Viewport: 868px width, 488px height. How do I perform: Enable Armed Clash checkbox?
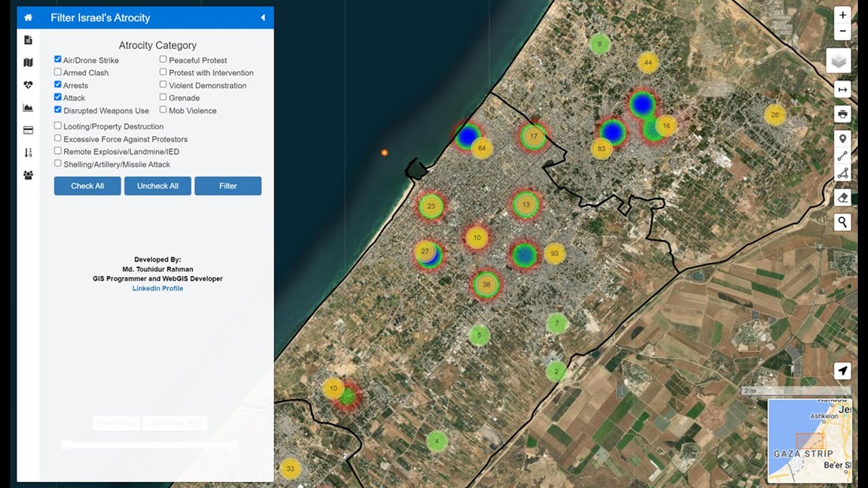click(x=58, y=72)
